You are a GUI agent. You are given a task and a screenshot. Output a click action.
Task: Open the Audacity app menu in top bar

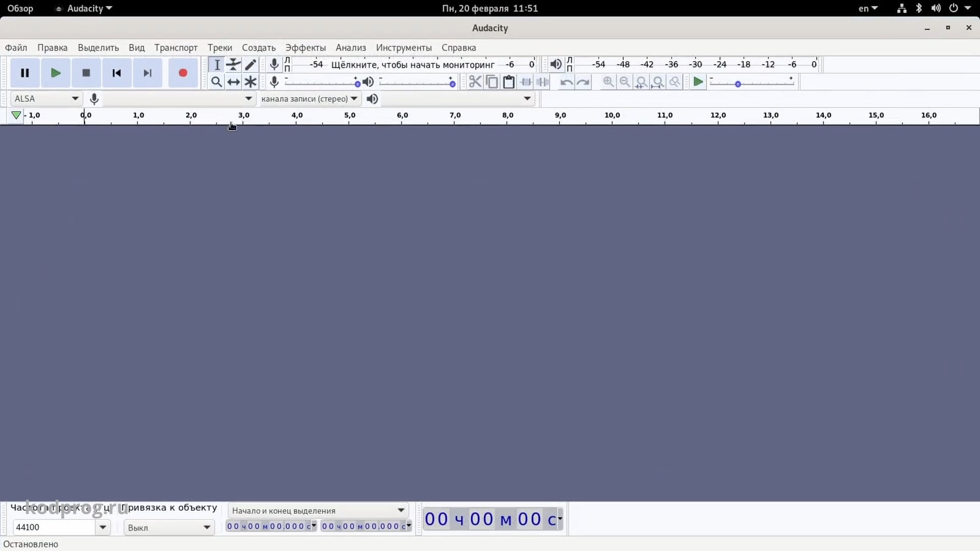84,8
